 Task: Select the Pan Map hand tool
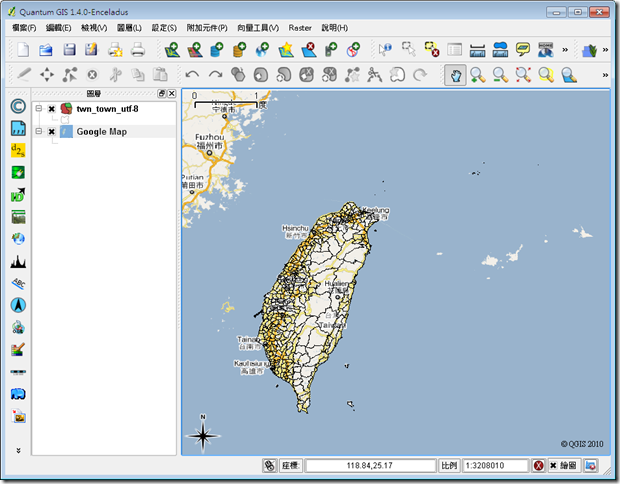455,74
